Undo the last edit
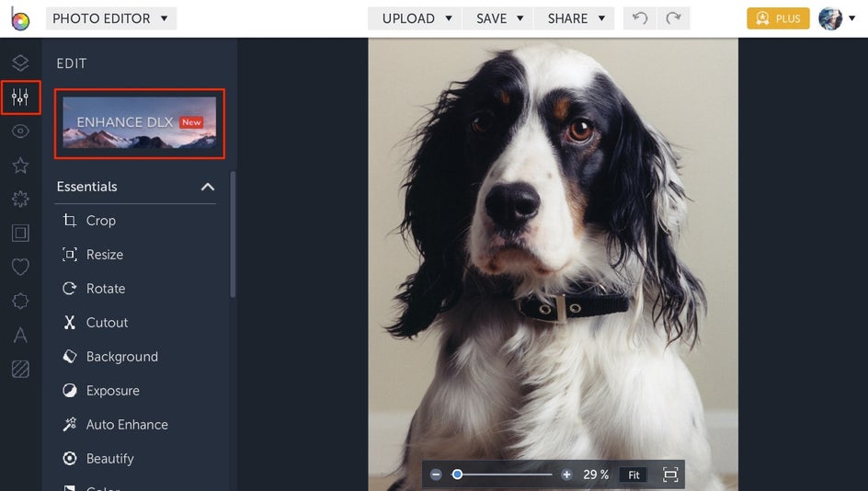The height and width of the screenshot is (491, 868). 640,18
